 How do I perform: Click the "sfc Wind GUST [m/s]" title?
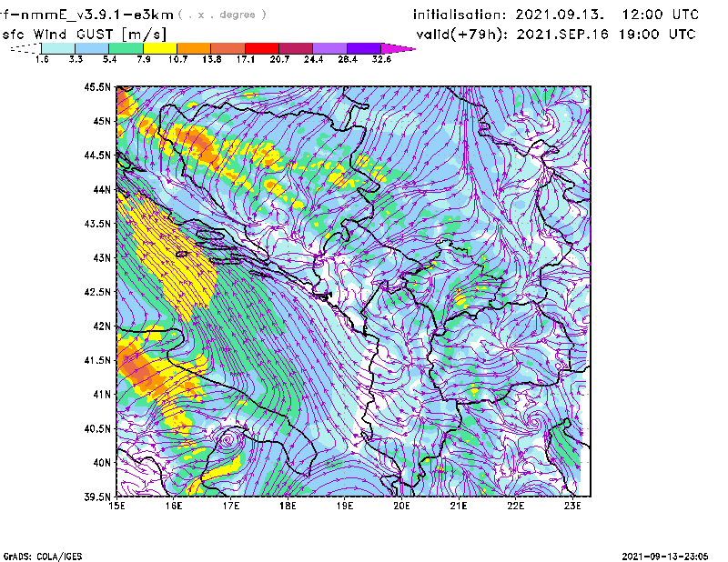click(84, 35)
